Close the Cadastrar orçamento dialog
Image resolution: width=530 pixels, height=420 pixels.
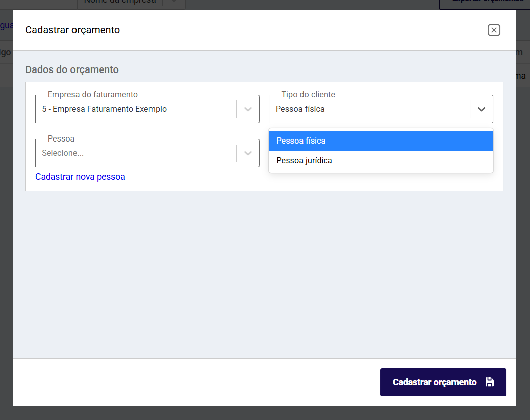493,30
